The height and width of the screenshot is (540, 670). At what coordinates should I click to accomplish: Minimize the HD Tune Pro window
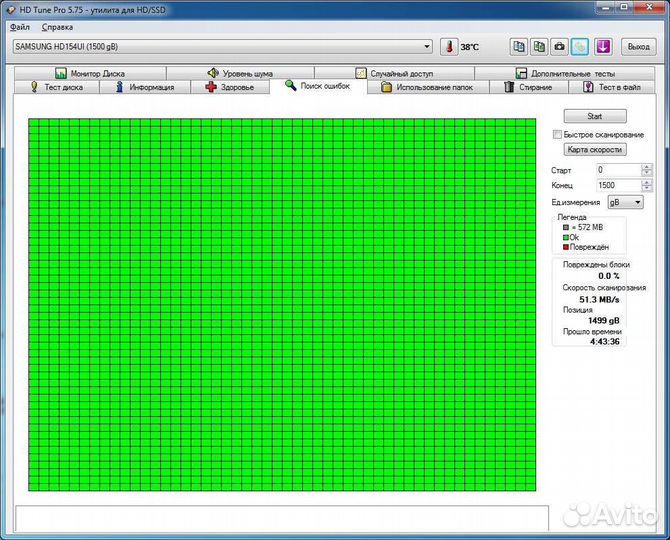pos(604,6)
